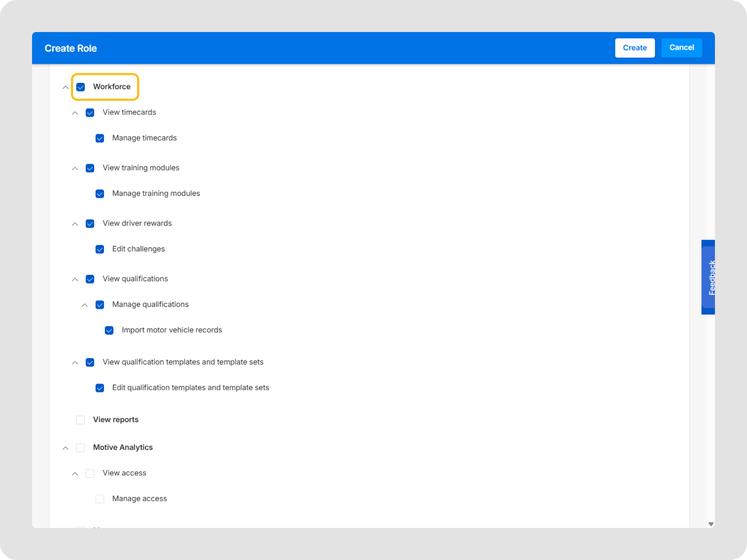This screenshot has width=747, height=560.
Task: Collapse the Workforce section chevron
Action: click(65, 87)
